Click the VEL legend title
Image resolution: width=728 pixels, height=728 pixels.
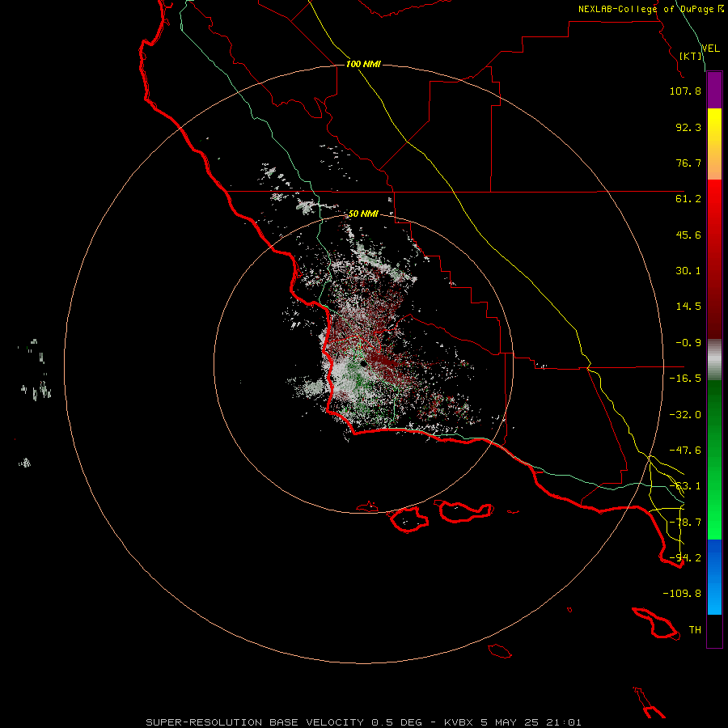(x=710, y=49)
